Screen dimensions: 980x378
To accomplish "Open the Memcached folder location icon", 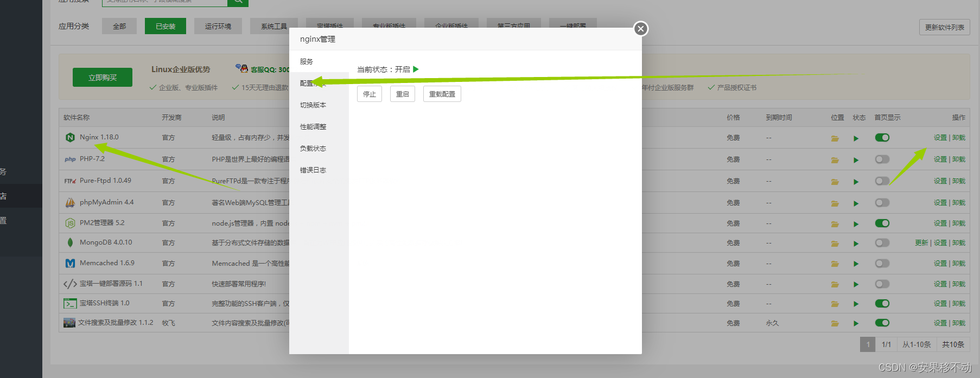I will pyautogui.click(x=835, y=264).
